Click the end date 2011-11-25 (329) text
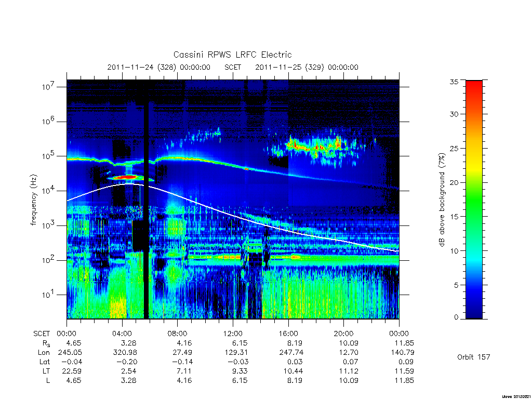The height and width of the screenshot is (399, 532). pyautogui.click(x=289, y=67)
